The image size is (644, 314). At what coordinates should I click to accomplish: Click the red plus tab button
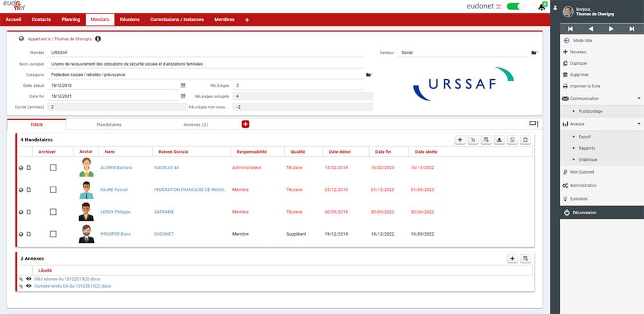(x=245, y=124)
